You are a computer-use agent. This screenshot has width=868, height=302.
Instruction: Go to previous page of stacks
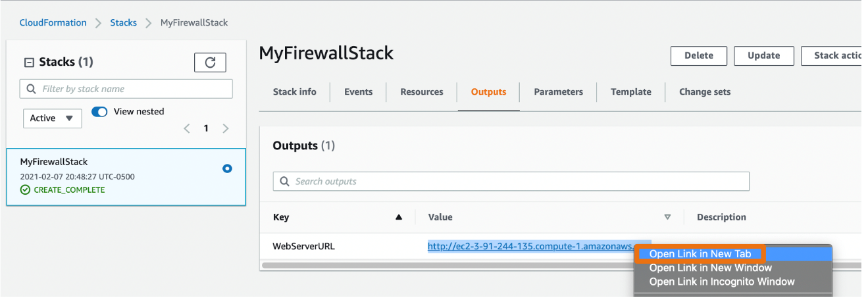tap(187, 128)
